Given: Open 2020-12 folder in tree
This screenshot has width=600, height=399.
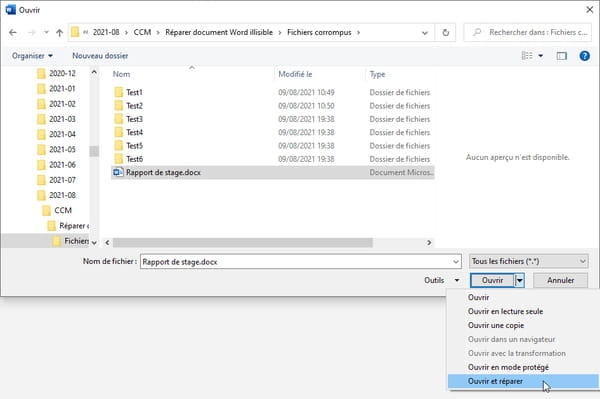Looking at the screenshot, I should click(56, 73).
